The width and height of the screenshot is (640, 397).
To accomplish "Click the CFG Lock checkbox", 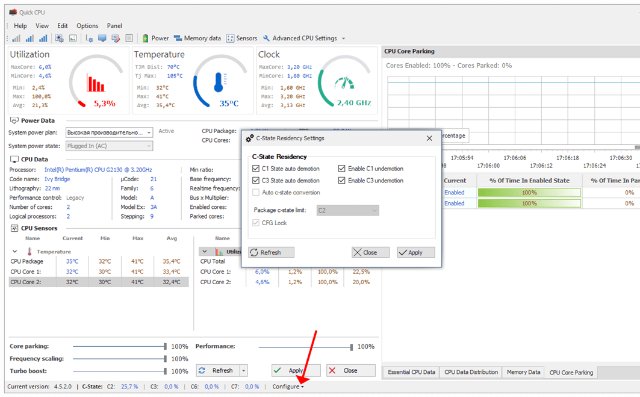I will tap(256, 223).
